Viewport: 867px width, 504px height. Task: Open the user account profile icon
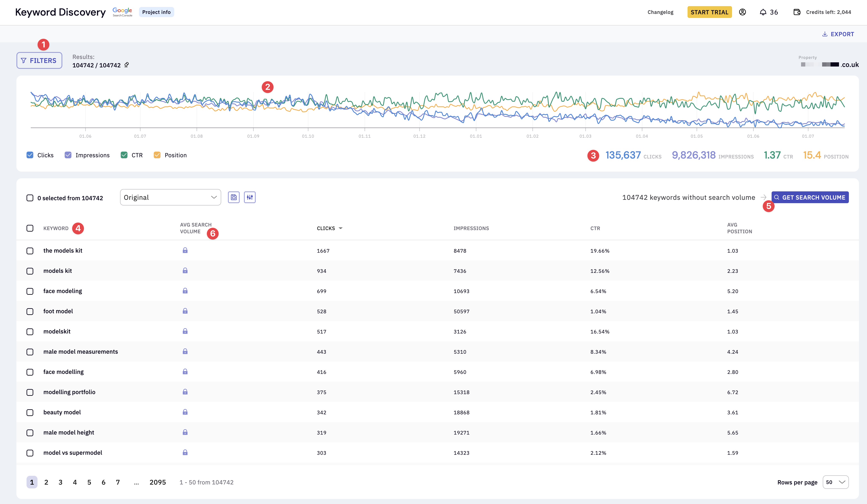[x=743, y=12]
